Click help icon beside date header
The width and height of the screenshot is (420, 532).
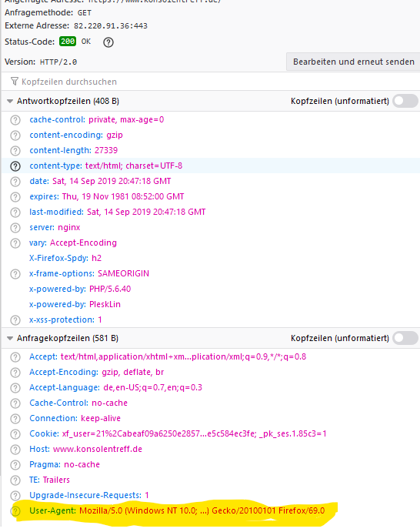15,182
